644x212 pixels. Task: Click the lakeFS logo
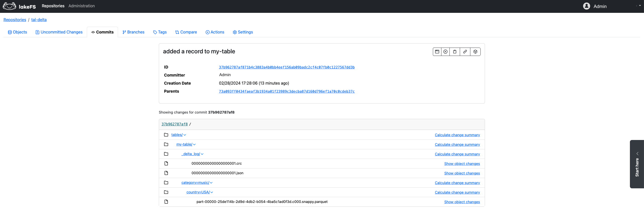tap(19, 6)
